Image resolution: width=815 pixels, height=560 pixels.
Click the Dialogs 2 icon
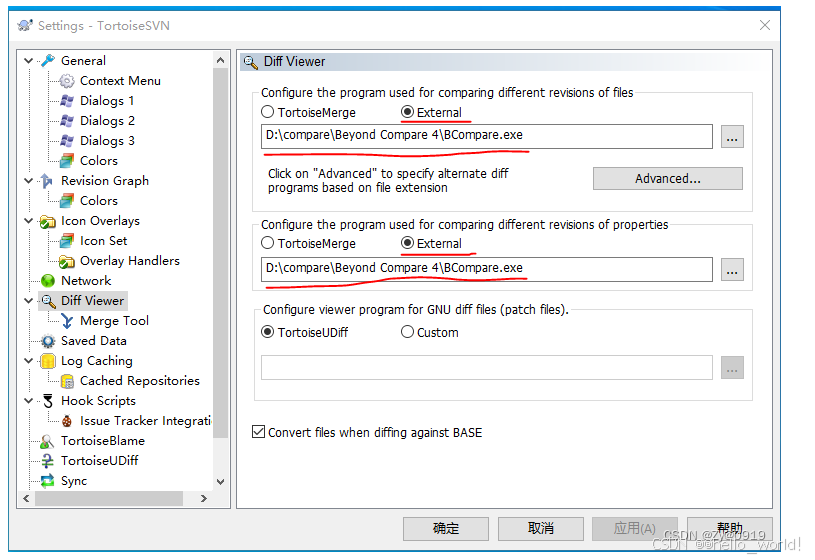67,121
